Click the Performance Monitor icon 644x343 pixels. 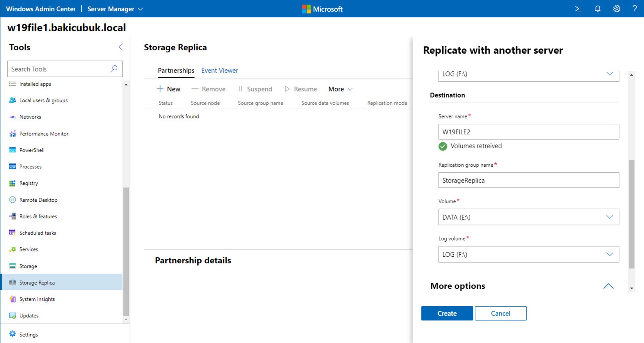[x=12, y=133]
